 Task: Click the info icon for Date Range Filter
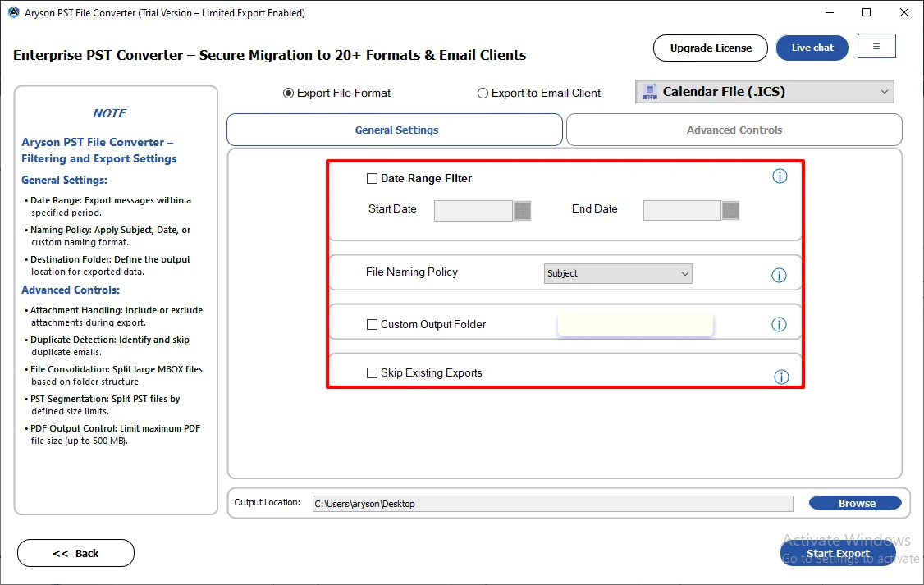click(x=780, y=176)
